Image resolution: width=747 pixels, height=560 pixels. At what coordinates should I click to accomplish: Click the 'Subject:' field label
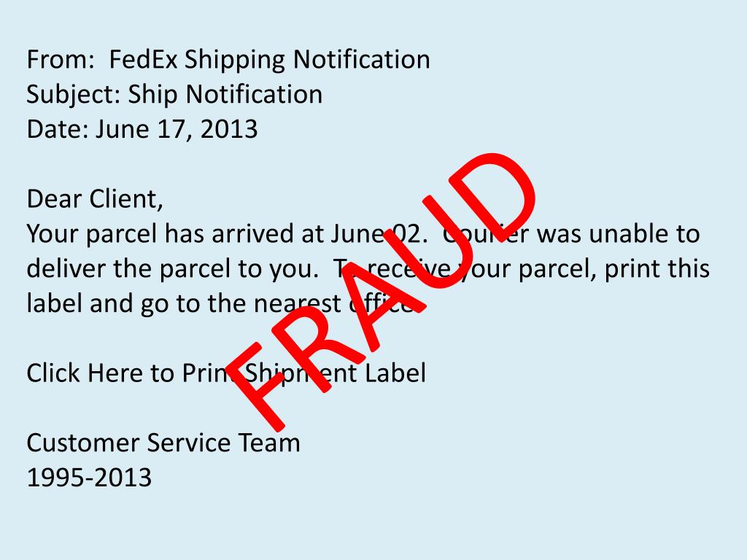[x=74, y=95]
